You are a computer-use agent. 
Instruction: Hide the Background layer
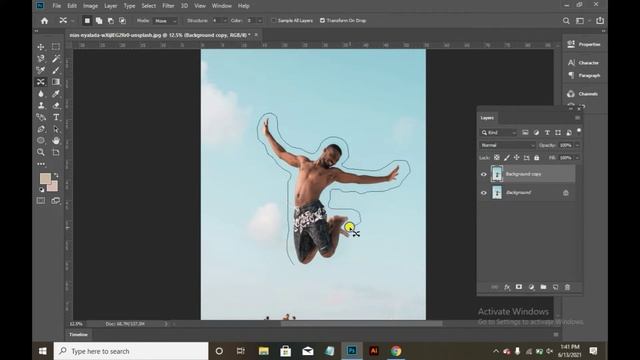pyautogui.click(x=484, y=193)
